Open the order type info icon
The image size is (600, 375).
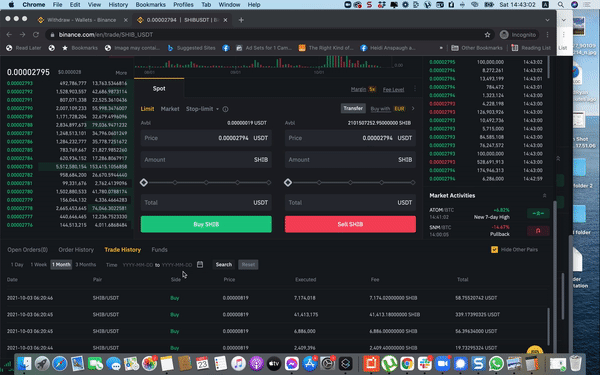(x=225, y=109)
